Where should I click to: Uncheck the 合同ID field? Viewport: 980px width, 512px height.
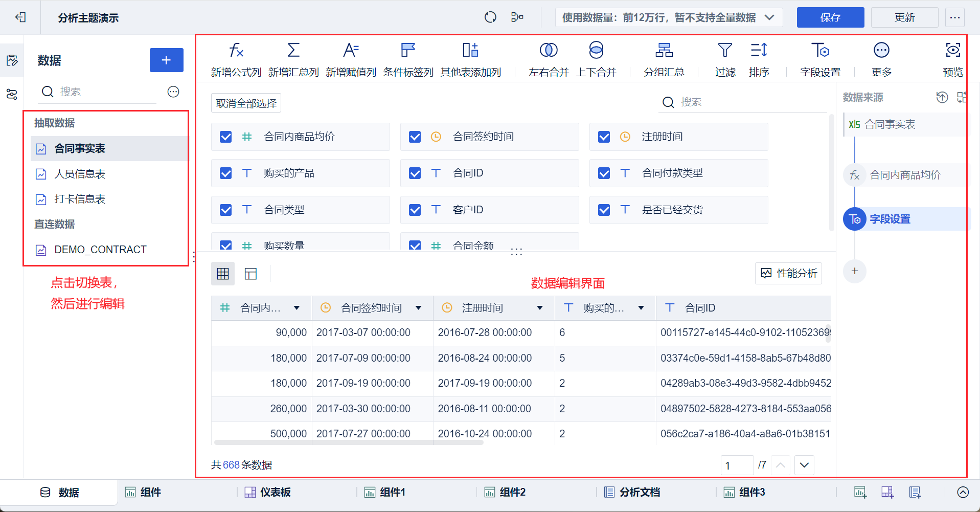click(415, 173)
